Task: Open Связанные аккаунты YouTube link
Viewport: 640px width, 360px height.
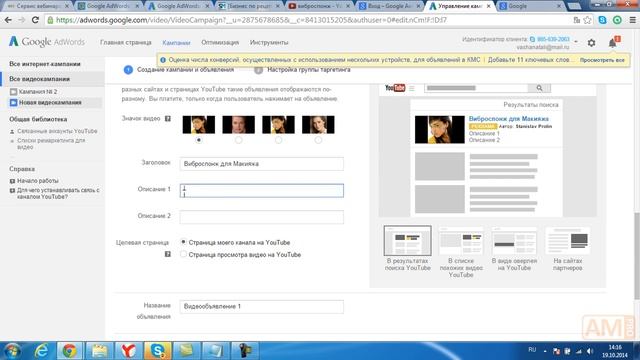Action: 57,131
